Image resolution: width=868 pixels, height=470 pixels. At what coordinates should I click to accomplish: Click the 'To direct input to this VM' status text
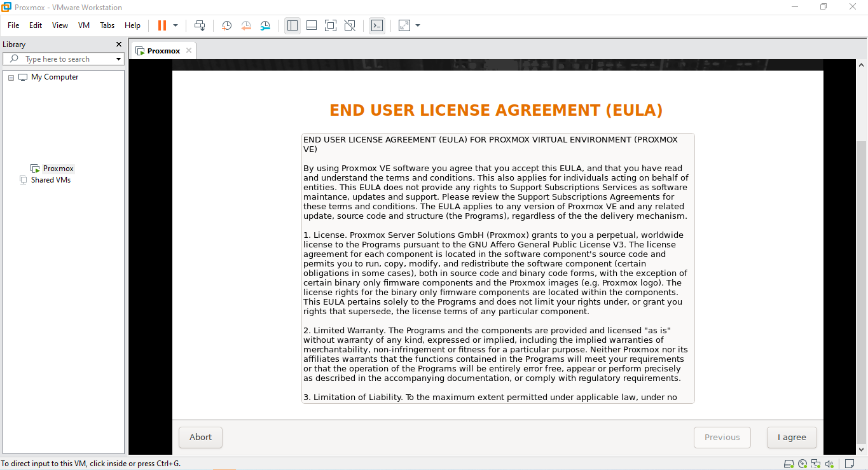(x=91, y=464)
